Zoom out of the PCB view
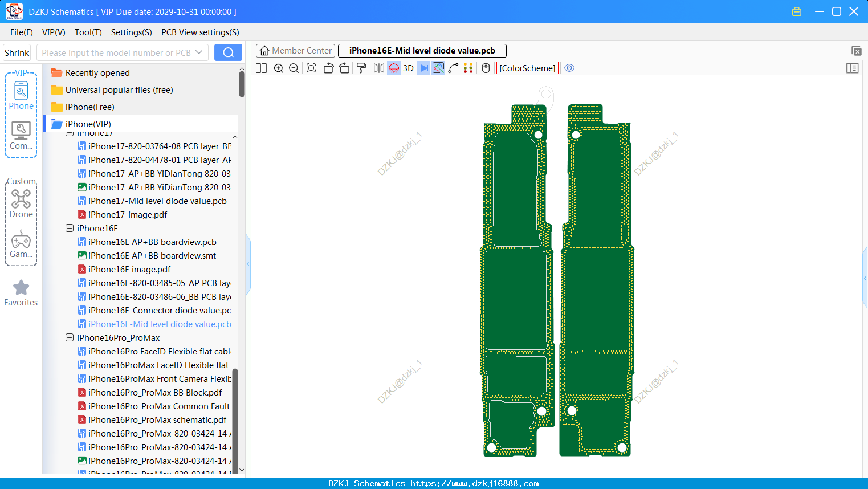The width and height of the screenshot is (868, 489). (x=294, y=68)
